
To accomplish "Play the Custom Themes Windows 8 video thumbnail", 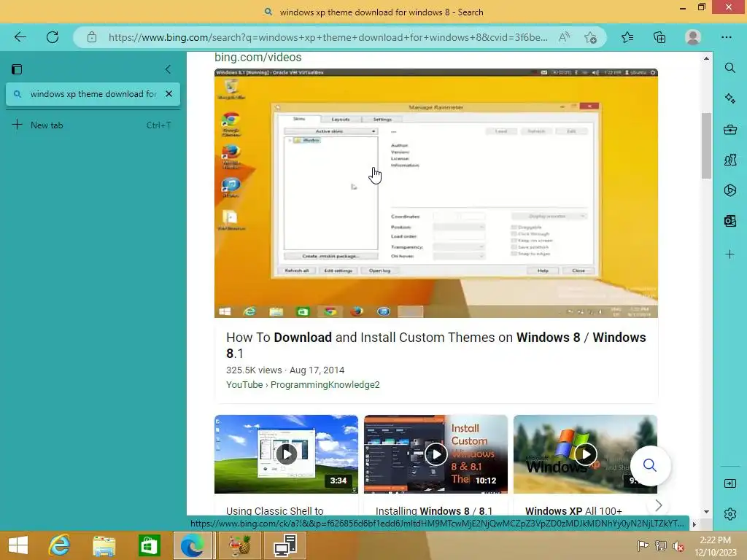I will coord(436,192).
